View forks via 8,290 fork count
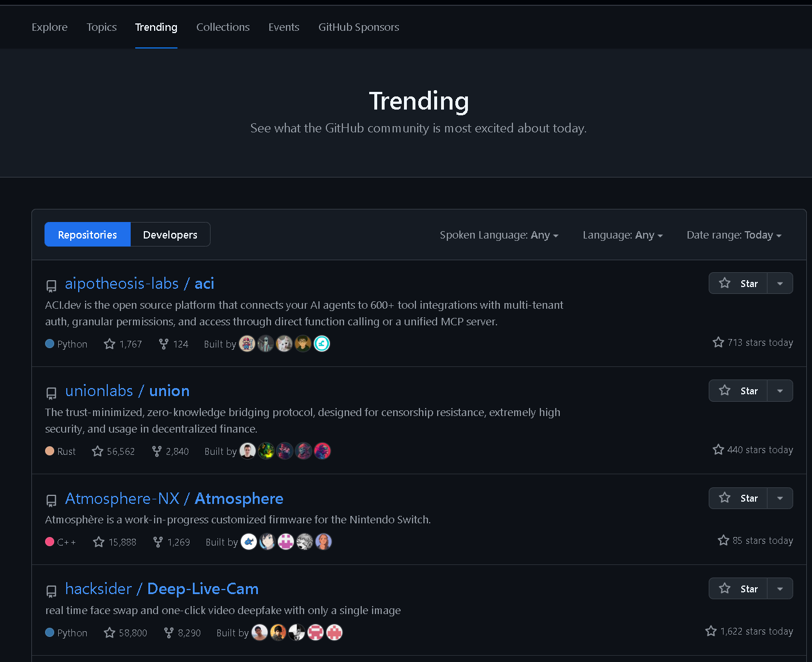 click(183, 633)
